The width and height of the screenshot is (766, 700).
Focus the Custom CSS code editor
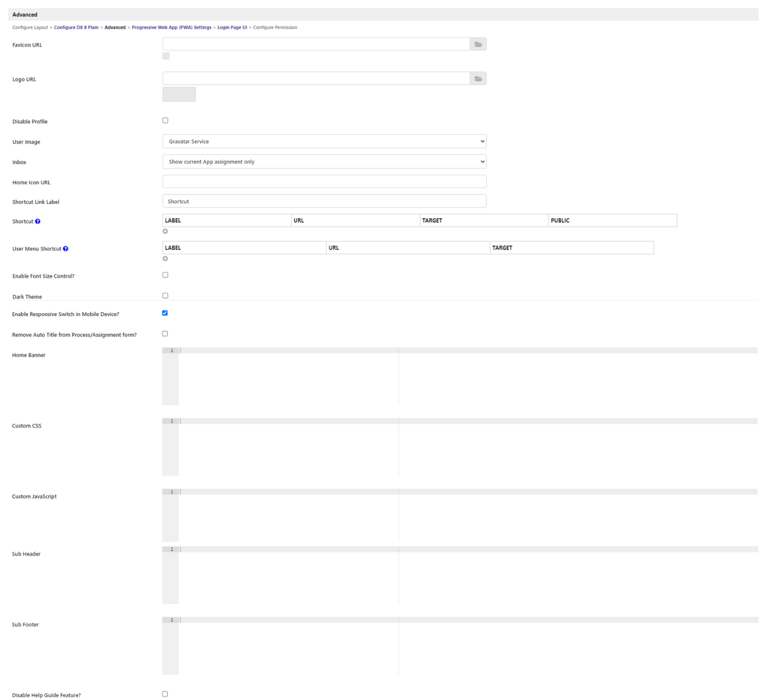(x=466, y=447)
